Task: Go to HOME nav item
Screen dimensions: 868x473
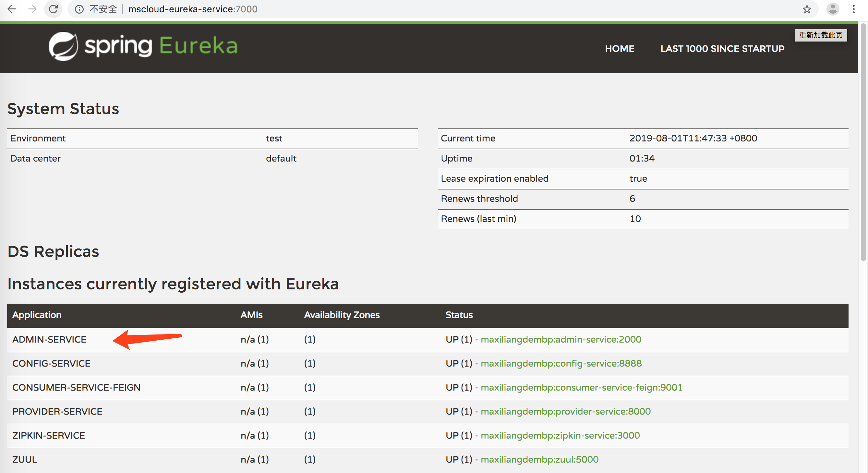Action: (x=619, y=49)
